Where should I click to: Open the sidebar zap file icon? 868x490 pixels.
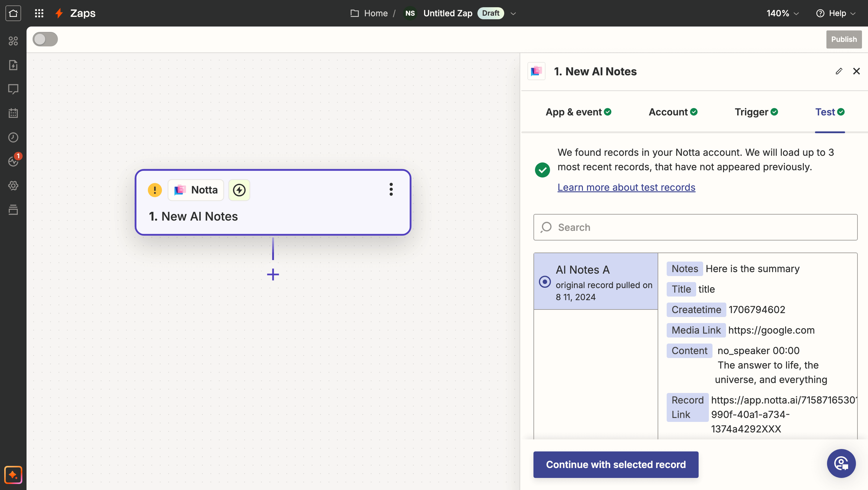tap(13, 65)
